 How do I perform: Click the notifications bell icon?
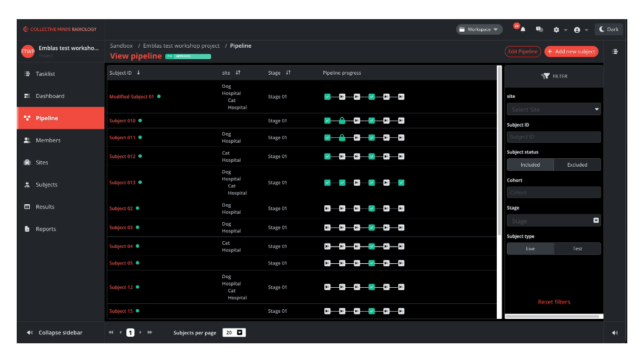523,29
